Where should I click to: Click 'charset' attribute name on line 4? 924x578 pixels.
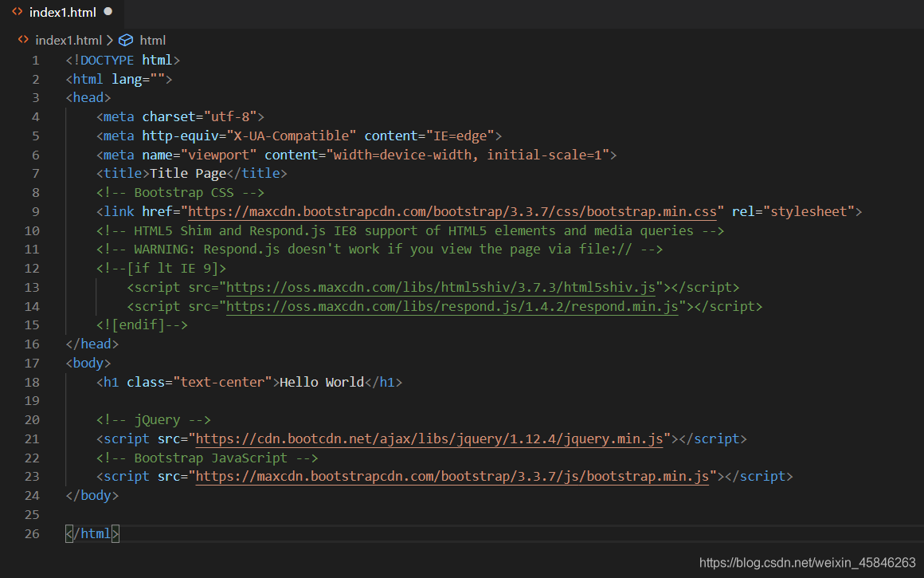pyautogui.click(x=169, y=116)
